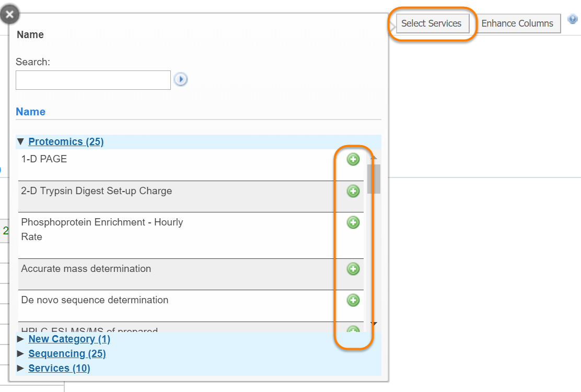Open the Sequencing (25) link
Image resolution: width=581 pixels, height=392 pixels.
click(67, 353)
